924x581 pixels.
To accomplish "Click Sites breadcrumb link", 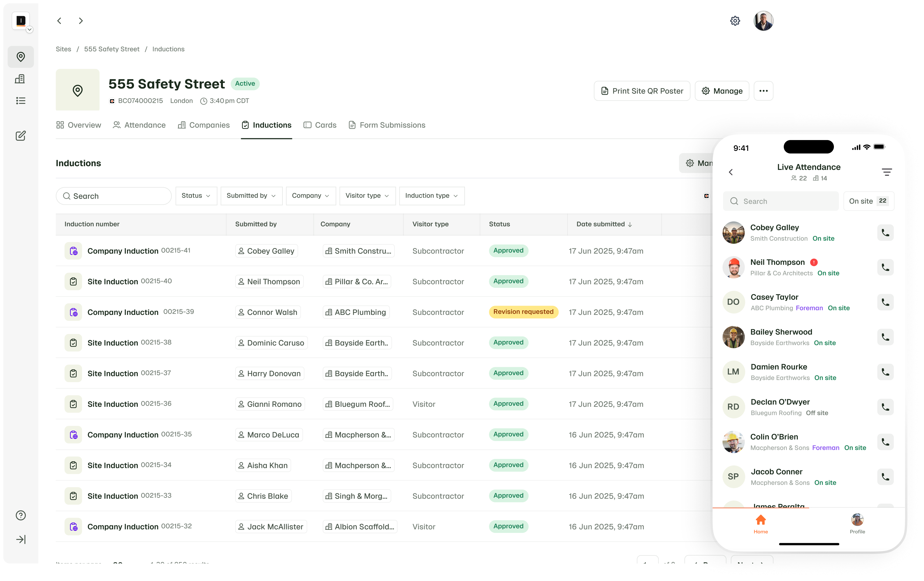I will point(63,49).
